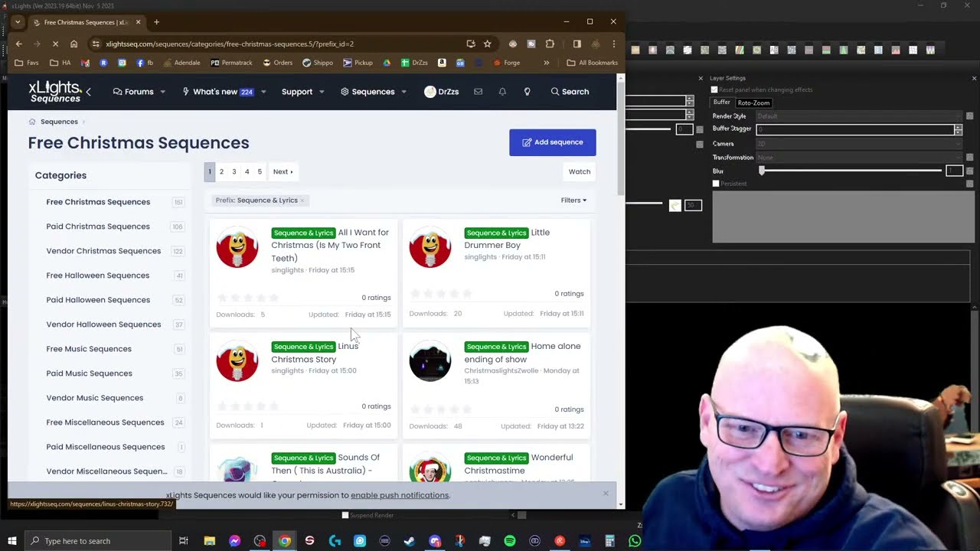Open the Amazon bookmark icon
Viewport: 980px width, 551px height.
pyautogui.click(x=442, y=63)
